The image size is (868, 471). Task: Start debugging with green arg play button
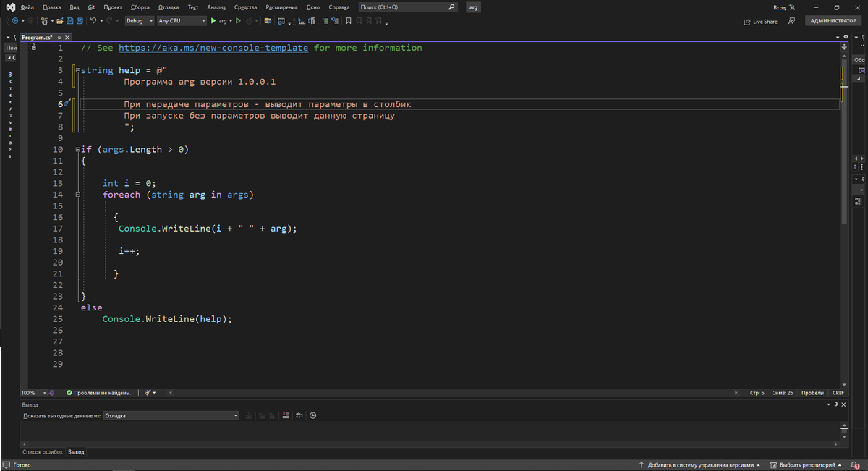click(x=219, y=21)
